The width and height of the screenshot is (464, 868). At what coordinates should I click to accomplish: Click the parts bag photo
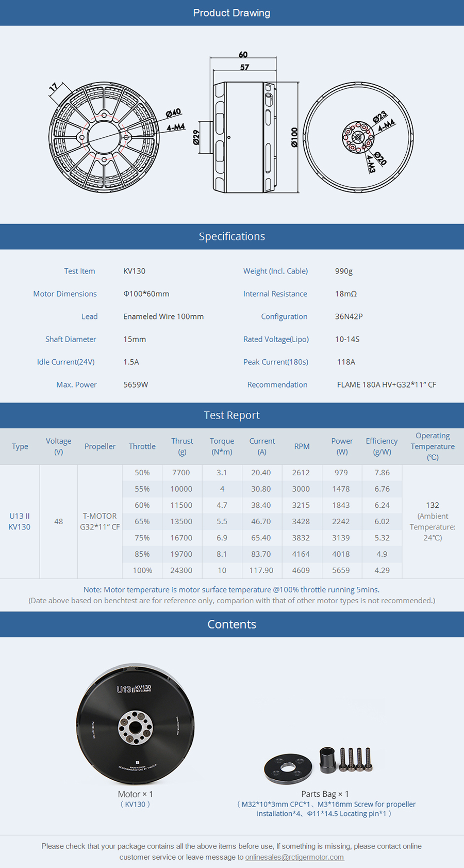[318, 765]
